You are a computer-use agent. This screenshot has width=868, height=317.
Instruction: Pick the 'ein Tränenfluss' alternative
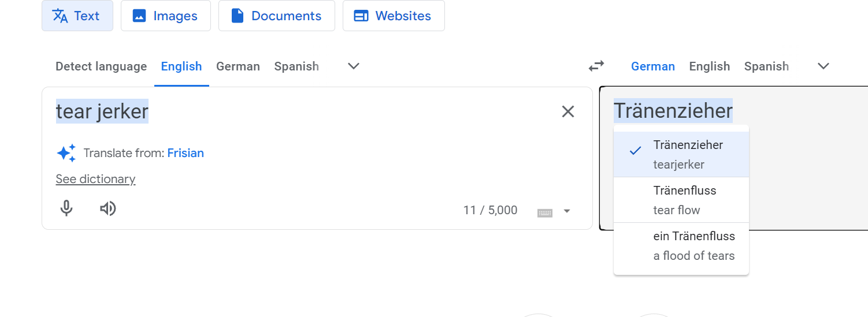coord(681,245)
